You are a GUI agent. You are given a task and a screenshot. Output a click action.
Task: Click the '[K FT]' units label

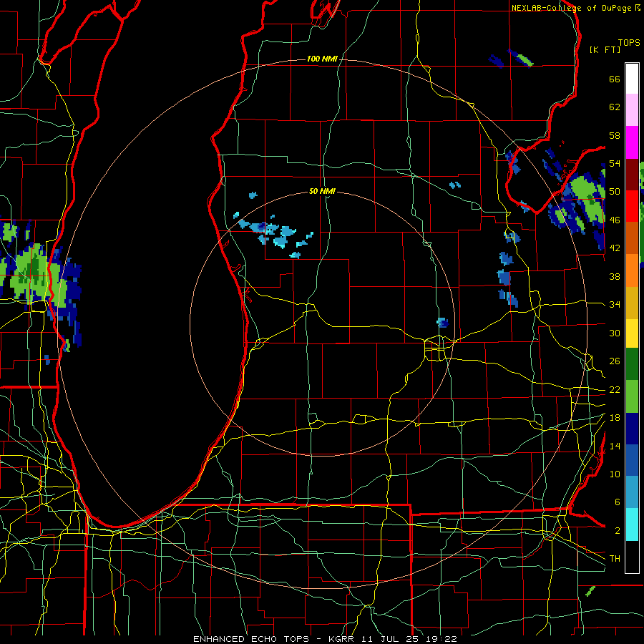click(x=605, y=49)
